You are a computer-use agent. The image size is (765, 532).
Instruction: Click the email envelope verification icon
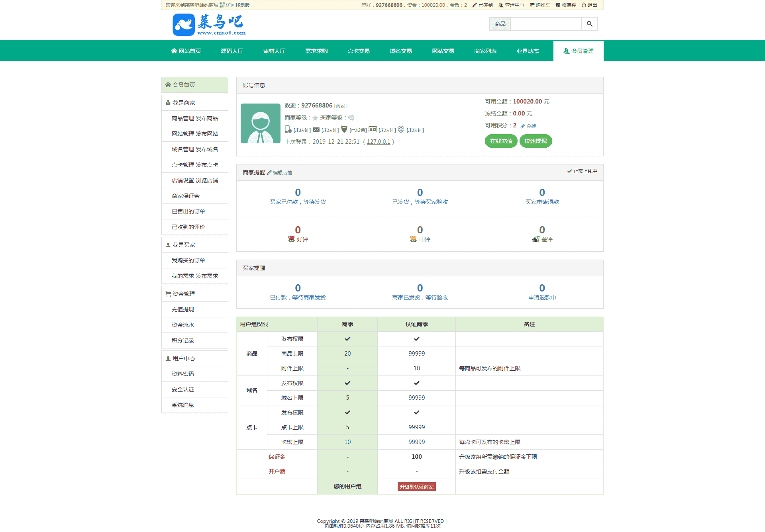point(316,130)
